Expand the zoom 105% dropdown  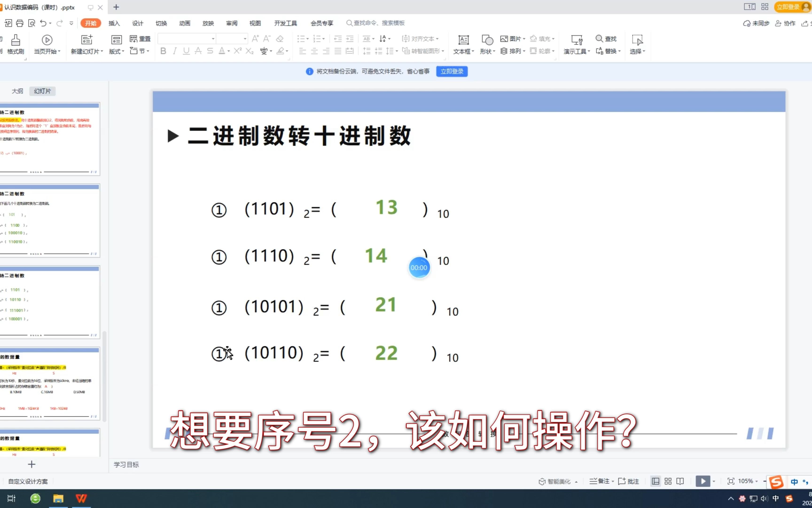click(x=756, y=481)
